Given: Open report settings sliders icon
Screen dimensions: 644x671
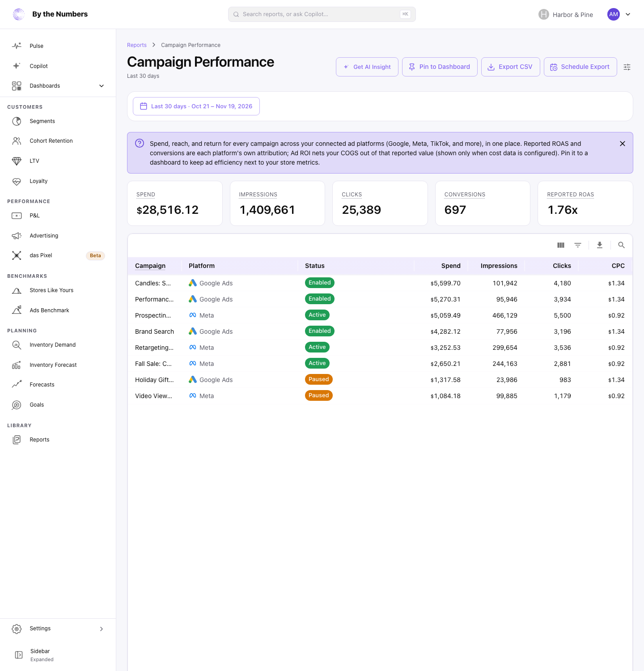Looking at the screenshot, I should pos(627,67).
